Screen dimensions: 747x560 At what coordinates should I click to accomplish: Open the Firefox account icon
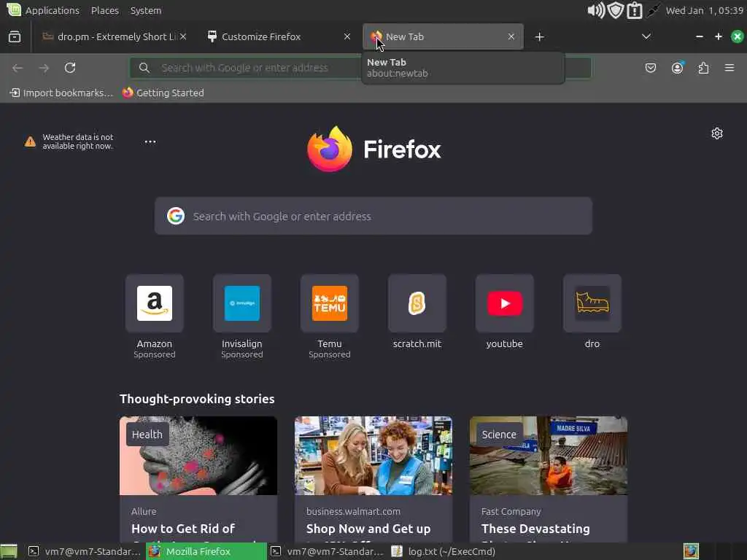[x=677, y=68]
